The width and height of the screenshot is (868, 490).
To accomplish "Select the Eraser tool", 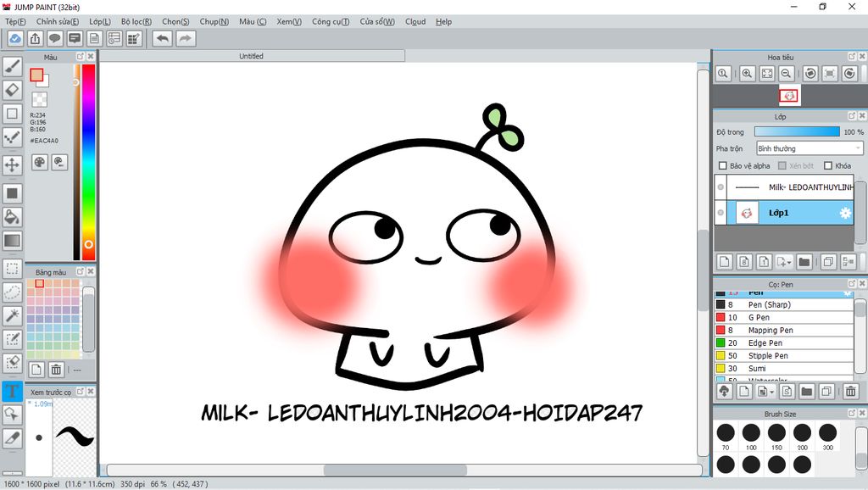I will [x=12, y=90].
